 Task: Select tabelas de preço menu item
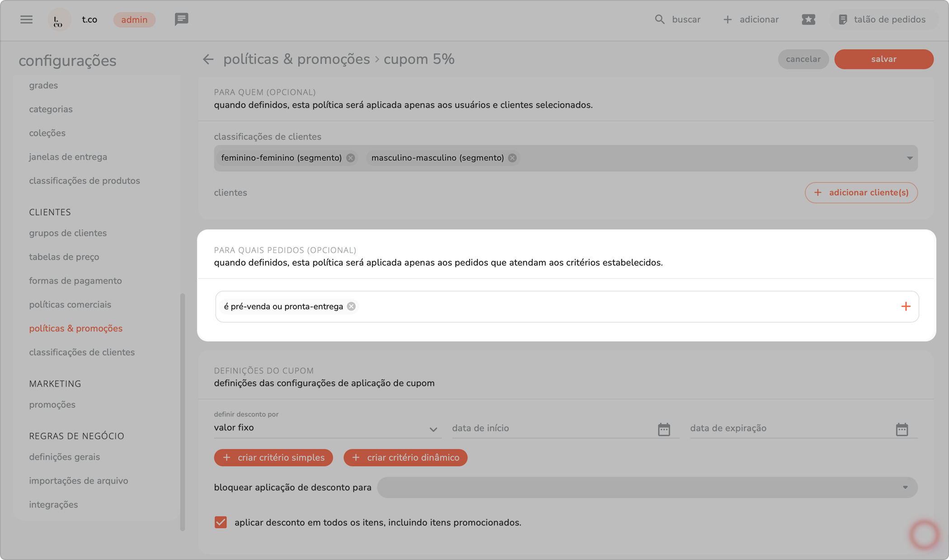coord(64,257)
